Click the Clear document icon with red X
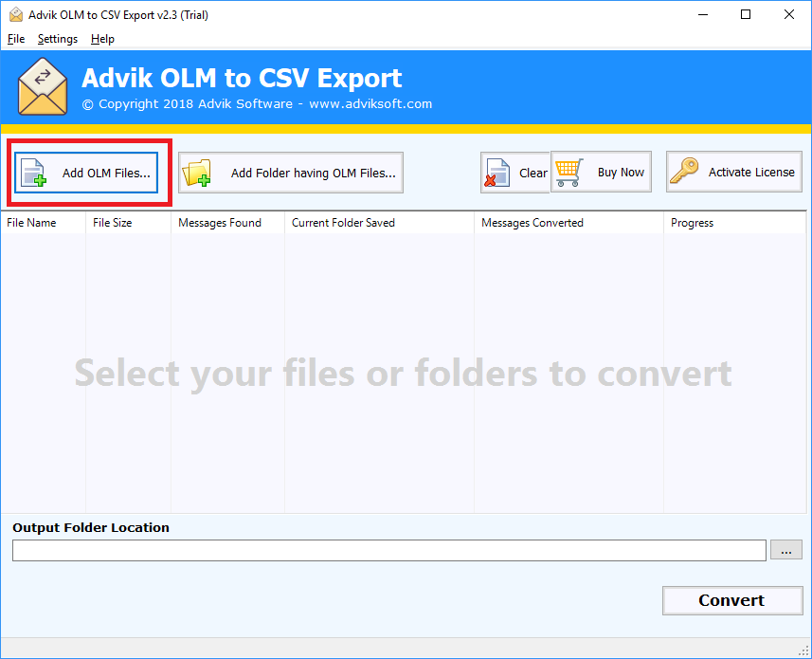This screenshot has width=812, height=659. [497, 173]
